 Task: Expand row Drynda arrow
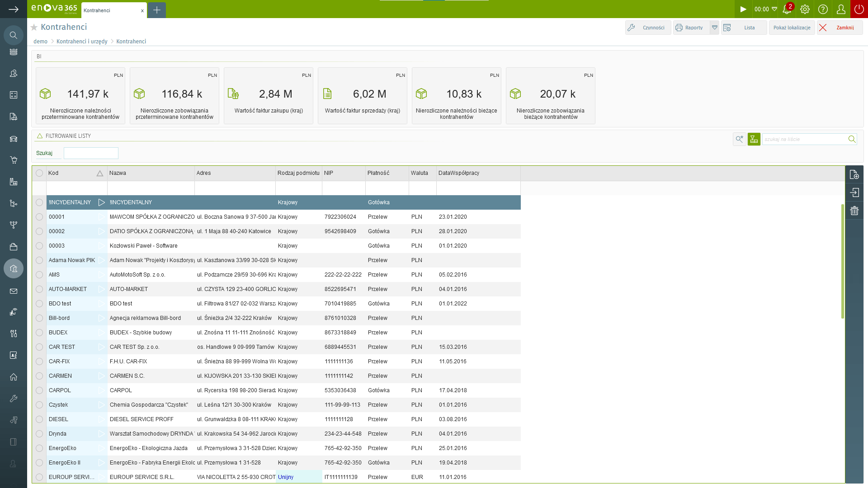click(x=101, y=434)
